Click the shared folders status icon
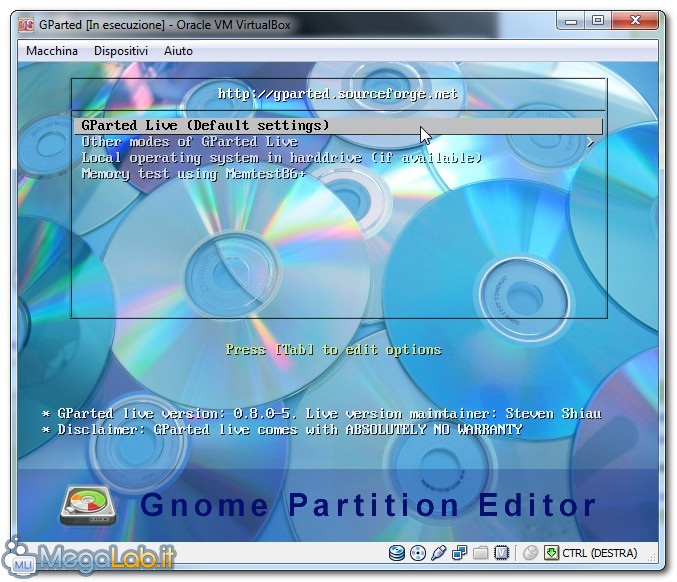This screenshot has height=582, width=677. point(481,553)
